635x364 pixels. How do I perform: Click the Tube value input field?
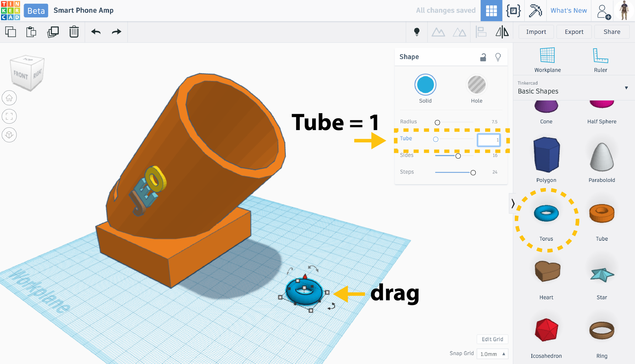[488, 140]
